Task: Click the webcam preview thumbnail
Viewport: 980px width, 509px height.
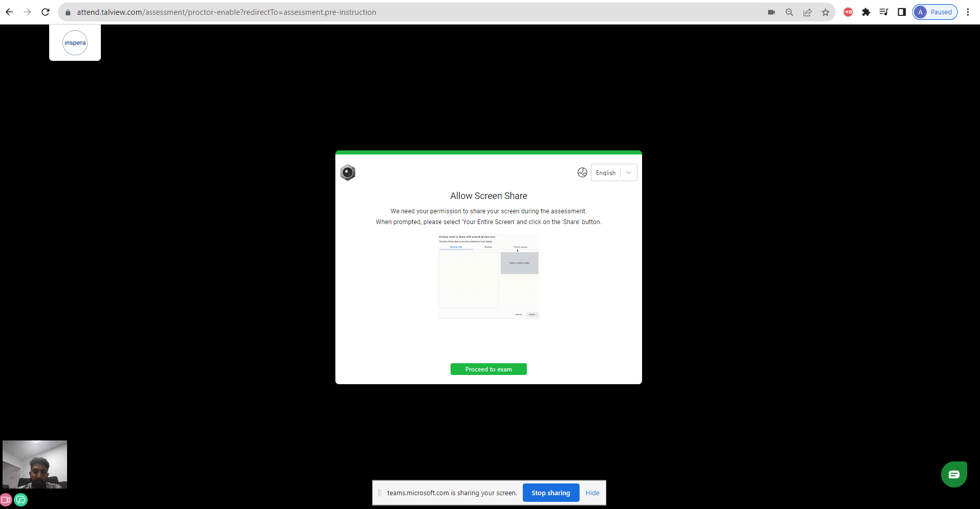Action: [x=35, y=464]
